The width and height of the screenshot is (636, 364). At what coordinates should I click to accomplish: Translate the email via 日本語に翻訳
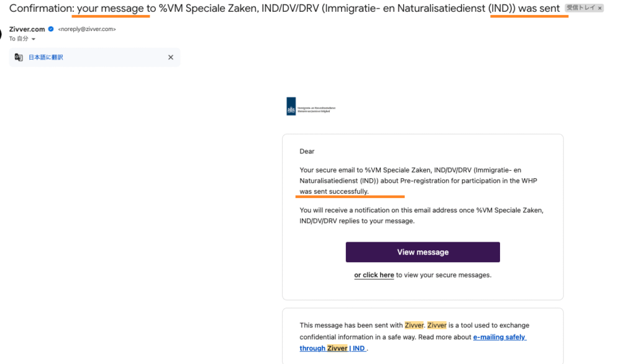pos(46,57)
